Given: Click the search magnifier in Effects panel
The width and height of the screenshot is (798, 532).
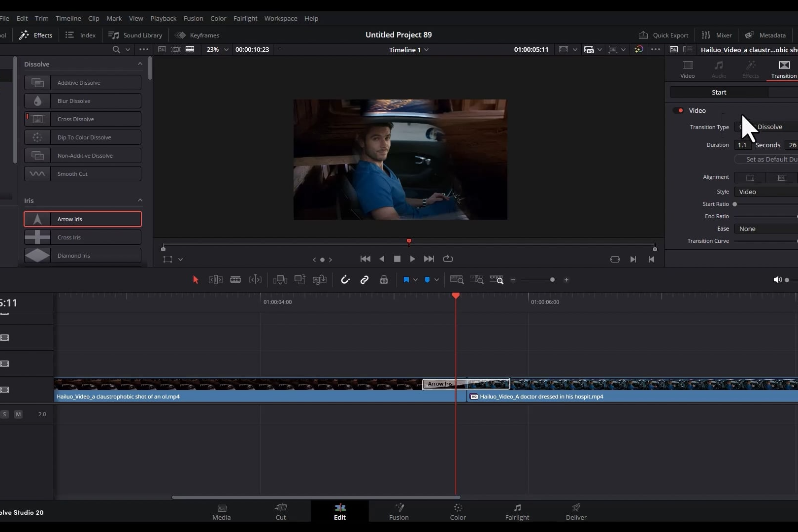Looking at the screenshot, I should (116, 49).
